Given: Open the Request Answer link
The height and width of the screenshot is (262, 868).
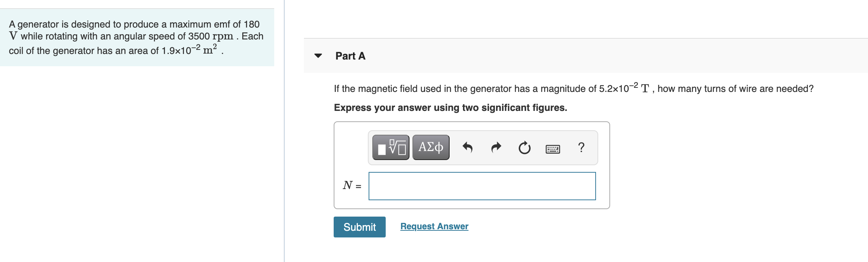Looking at the screenshot, I should 434,226.
